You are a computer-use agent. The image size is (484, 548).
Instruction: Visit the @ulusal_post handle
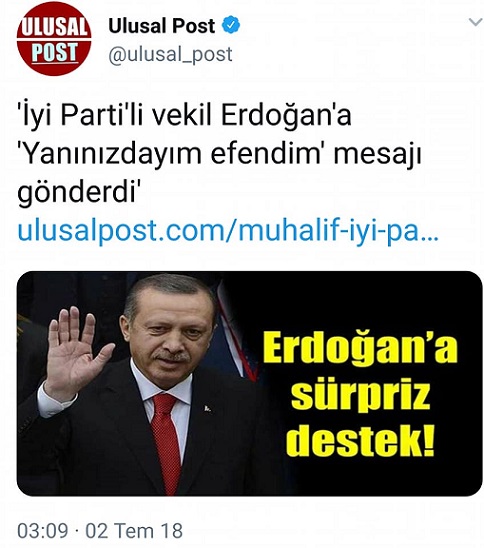(170, 54)
